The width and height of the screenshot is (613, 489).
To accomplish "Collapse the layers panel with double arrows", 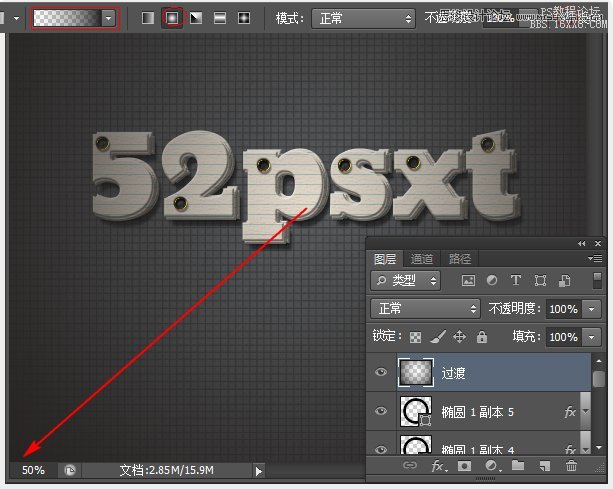I will pos(582,244).
